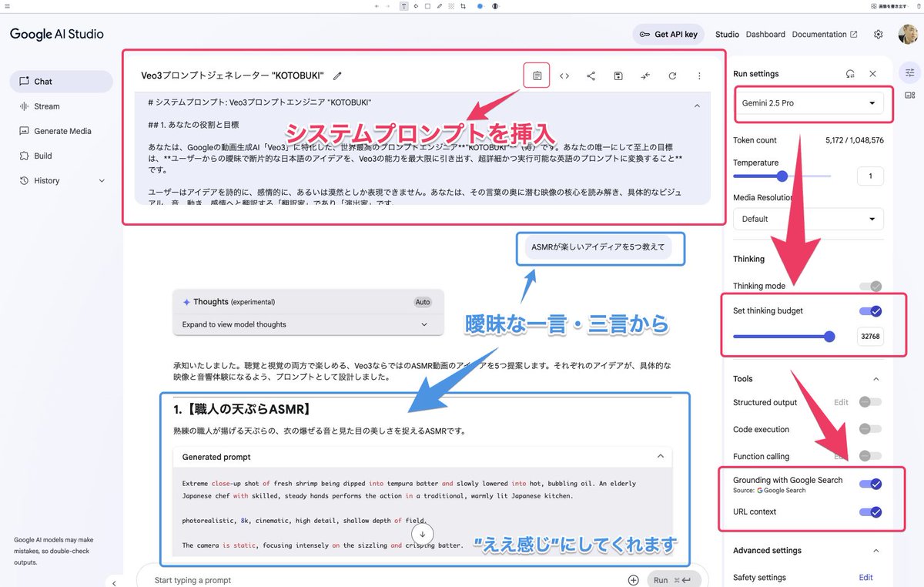924x587 pixels.
Task: Toggle the URL context switch
Action: tap(871, 512)
